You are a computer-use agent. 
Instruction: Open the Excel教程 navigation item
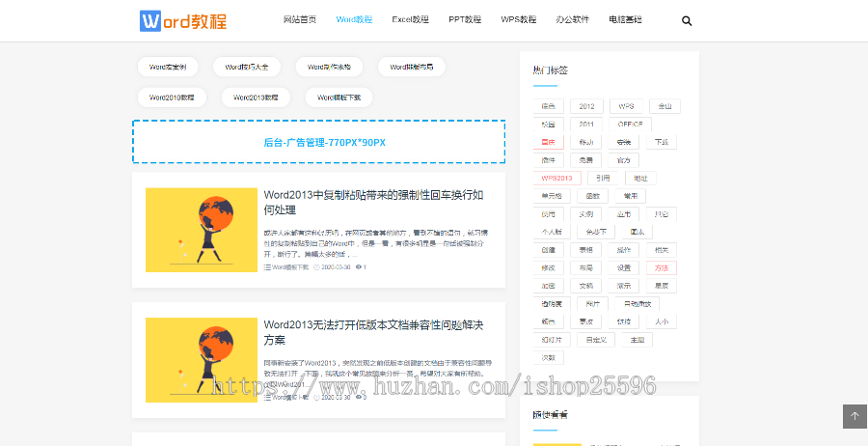(410, 19)
